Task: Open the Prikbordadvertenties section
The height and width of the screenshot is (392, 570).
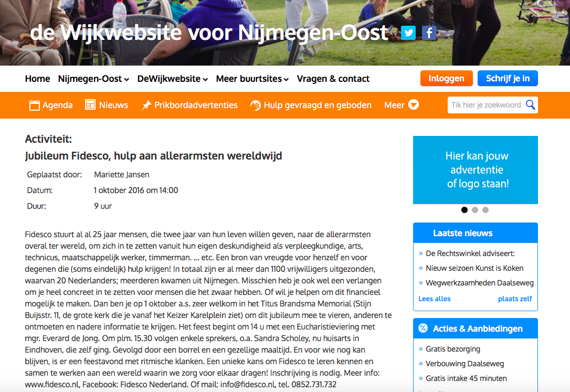Action: [189, 105]
